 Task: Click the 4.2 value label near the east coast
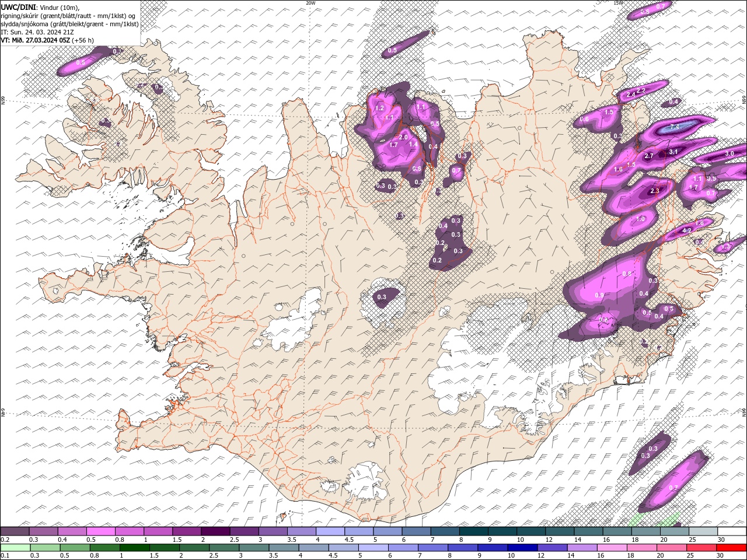click(x=687, y=230)
